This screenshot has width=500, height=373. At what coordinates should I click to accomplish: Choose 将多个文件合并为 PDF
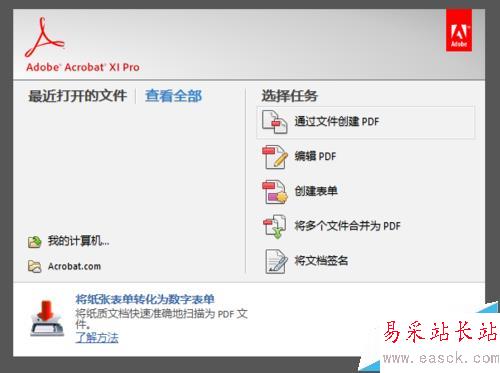pos(347,226)
